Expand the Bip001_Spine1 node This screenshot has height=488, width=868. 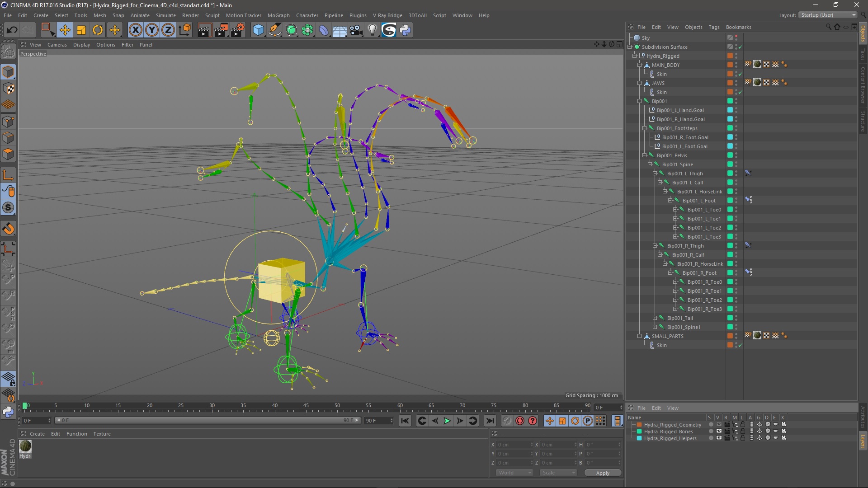[655, 327]
